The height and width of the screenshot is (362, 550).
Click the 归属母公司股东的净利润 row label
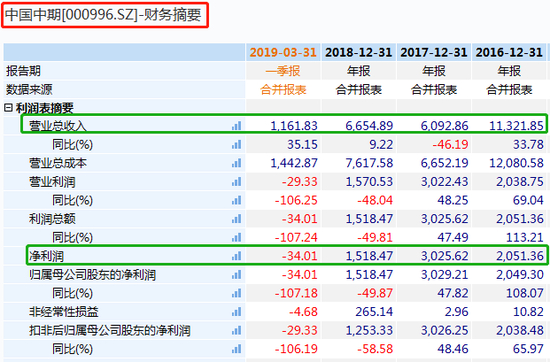click(92, 275)
